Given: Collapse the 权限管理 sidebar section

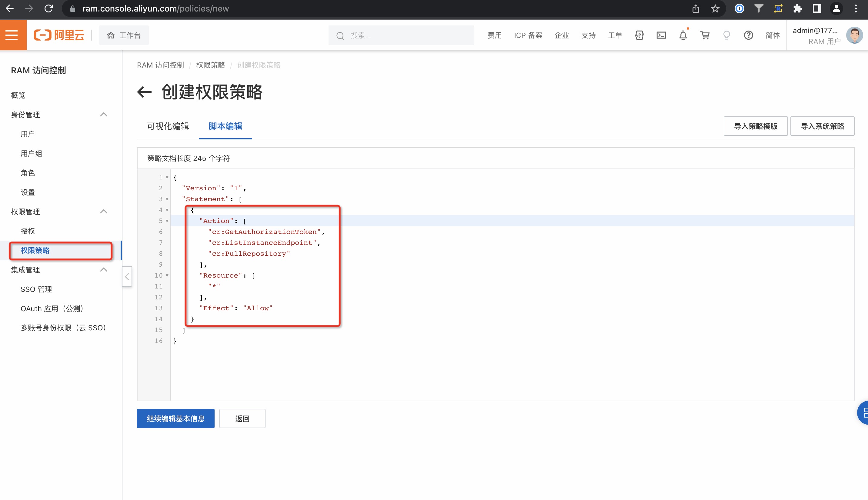Looking at the screenshot, I should (x=103, y=211).
